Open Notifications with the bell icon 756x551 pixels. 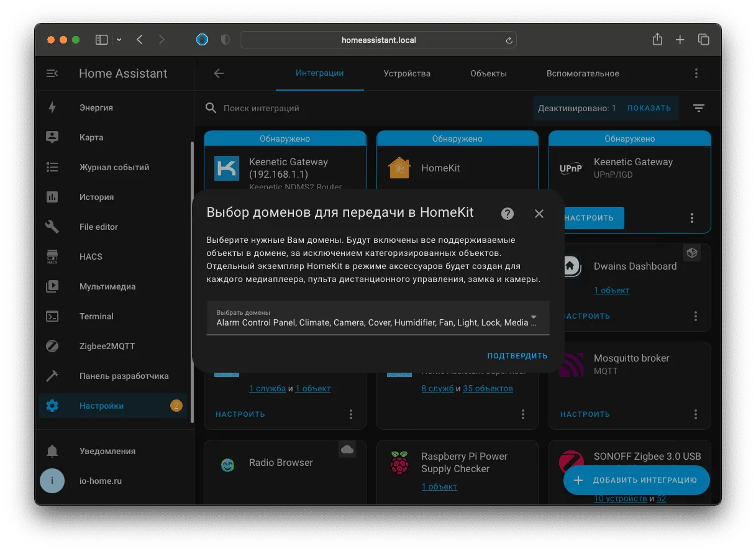coord(52,451)
